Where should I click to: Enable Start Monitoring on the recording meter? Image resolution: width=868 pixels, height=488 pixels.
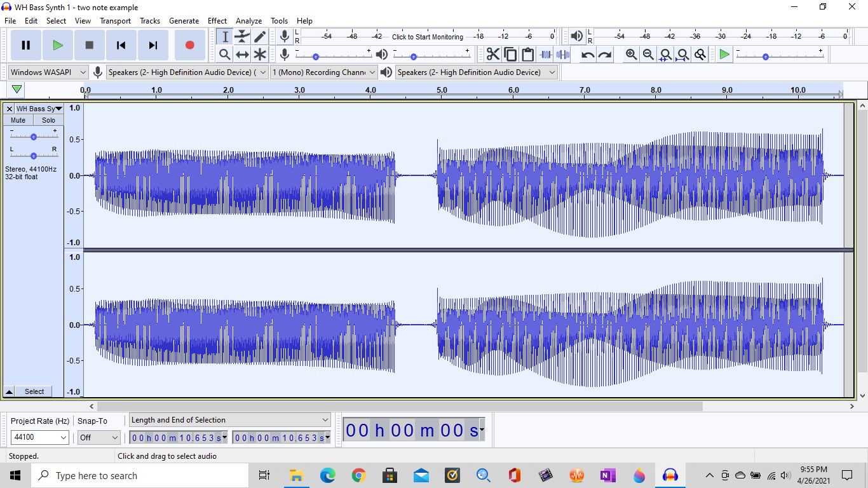point(427,36)
